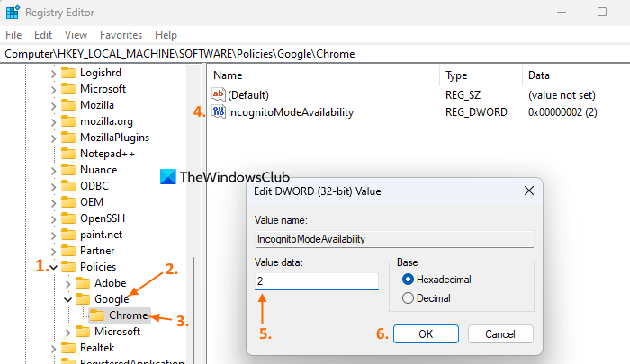Screen dimensions: 630x364
Task: Expand the Realtek key
Action: click(x=53, y=349)
